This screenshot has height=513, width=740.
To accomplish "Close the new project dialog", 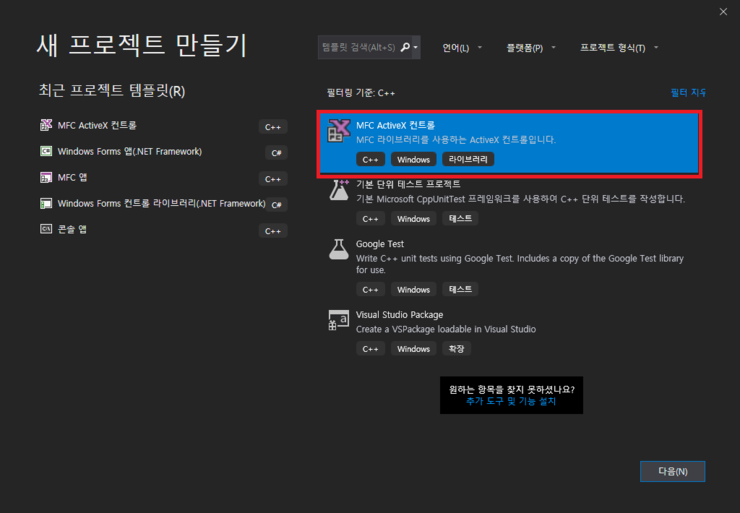I will click(x=723, y=12).
